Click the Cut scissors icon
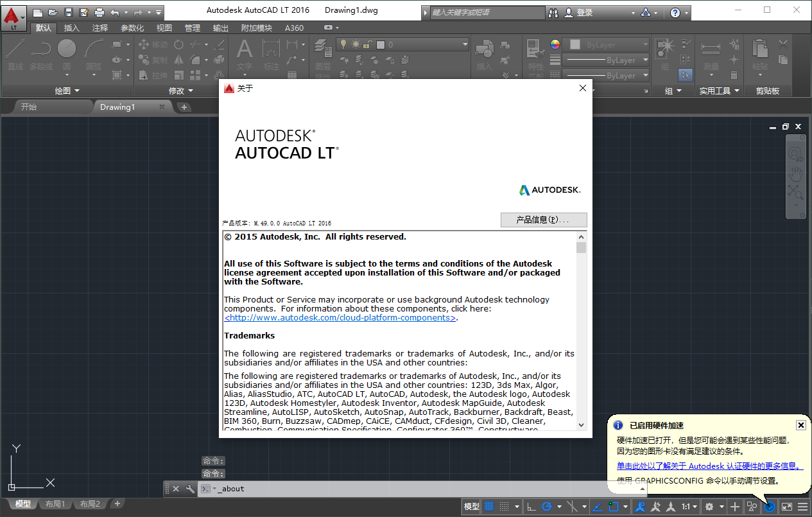This screenshot has width=812, height=517. coord(782,45)
